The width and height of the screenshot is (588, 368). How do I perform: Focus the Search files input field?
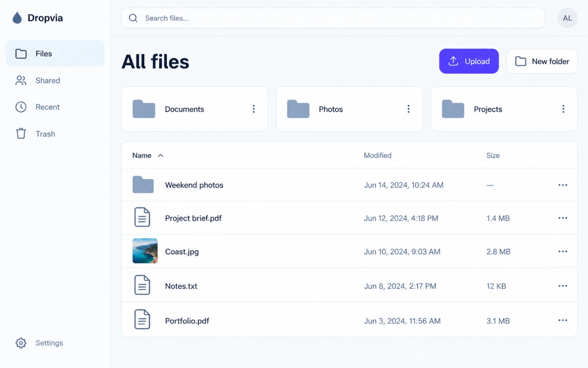tap(333, 18)
